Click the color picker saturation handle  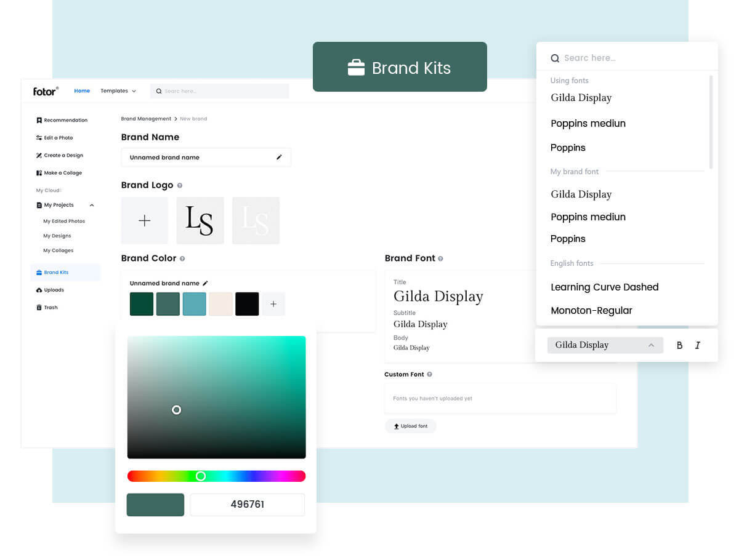coord(177,410)
